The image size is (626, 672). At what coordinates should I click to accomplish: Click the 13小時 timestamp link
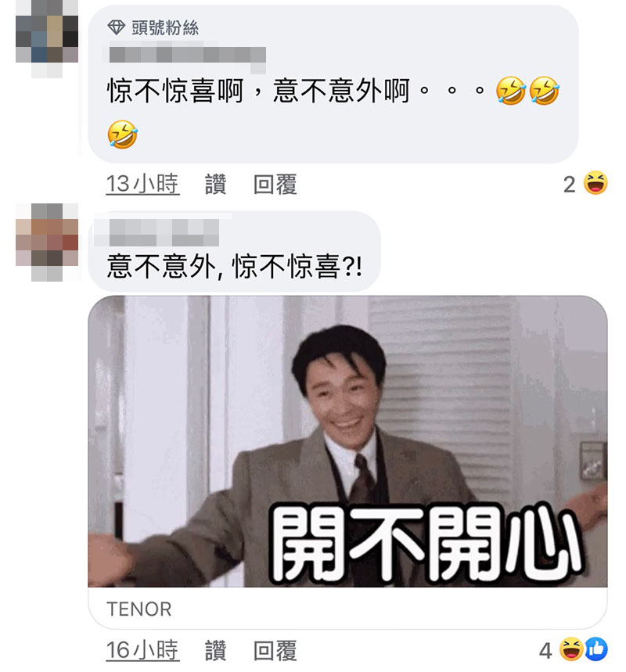tap(142, 184)
